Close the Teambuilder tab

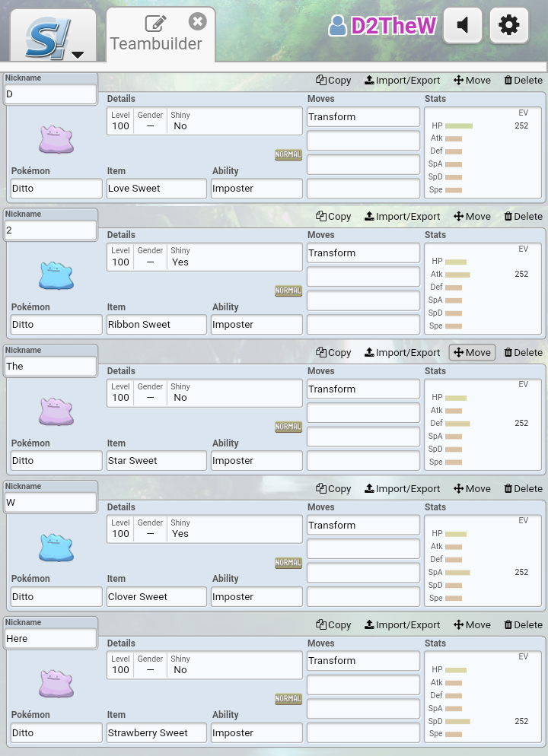(197, 22)
